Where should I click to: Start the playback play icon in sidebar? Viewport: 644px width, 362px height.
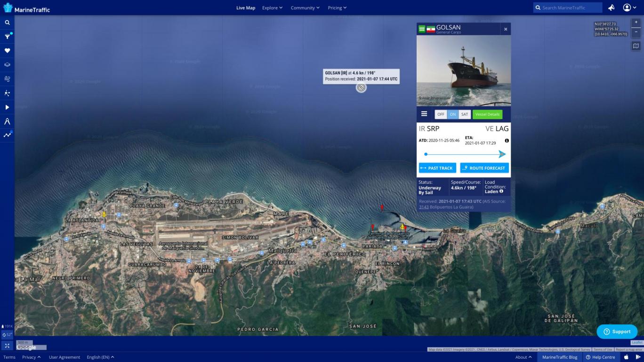pyautogui.click(x=7, y=107)
